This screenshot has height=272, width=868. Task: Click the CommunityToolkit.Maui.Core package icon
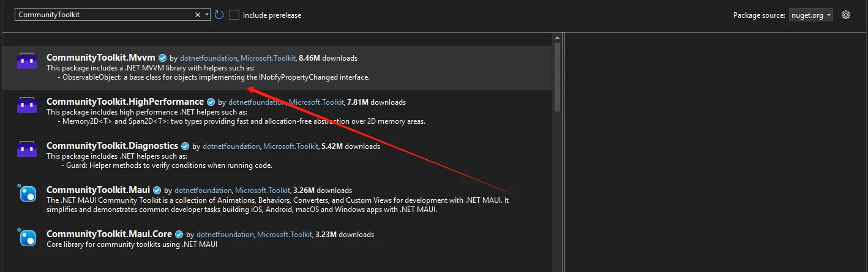27,238
